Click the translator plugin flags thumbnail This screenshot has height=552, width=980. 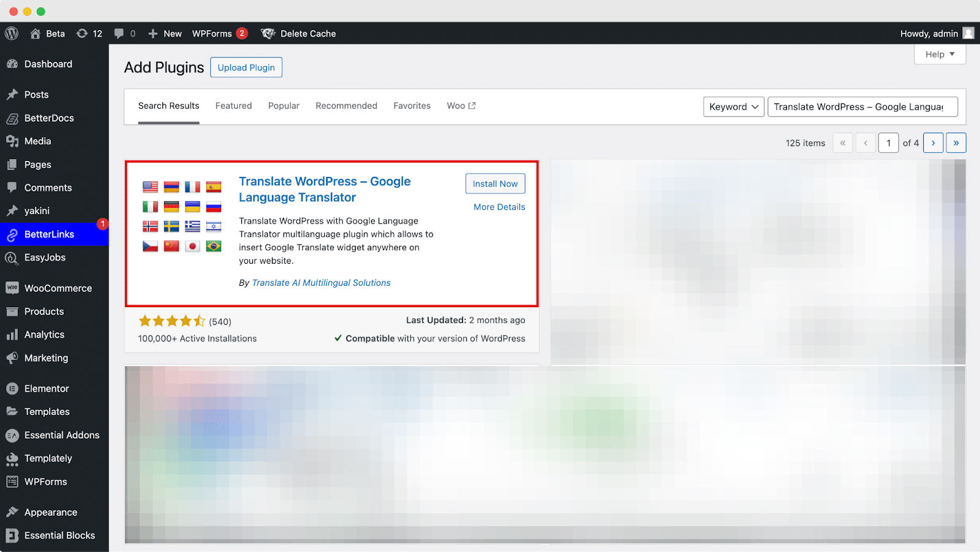click(x=182, y=217)
